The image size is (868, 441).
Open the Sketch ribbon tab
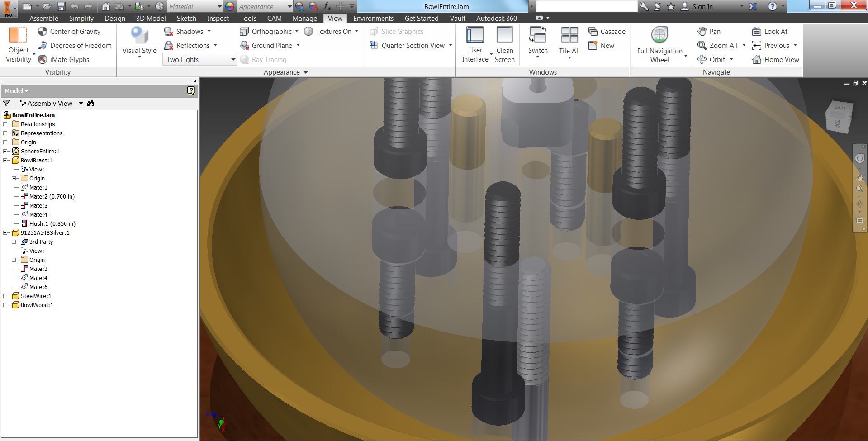[186, 18]
